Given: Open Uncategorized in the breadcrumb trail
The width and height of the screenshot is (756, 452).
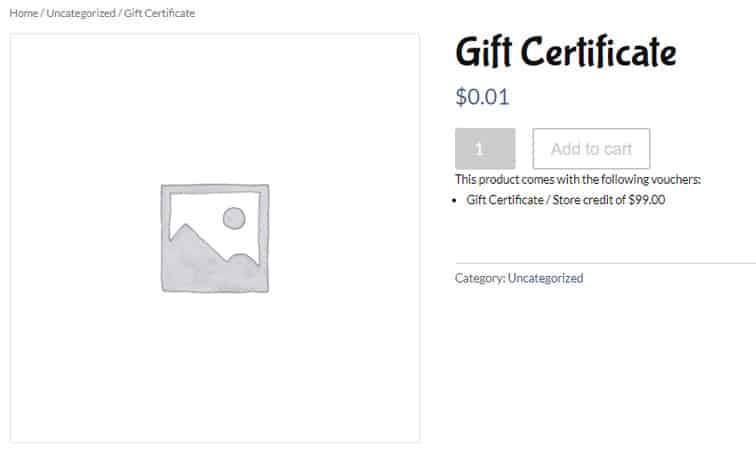Looking at the screenshot, I should (x=81, y=13).
